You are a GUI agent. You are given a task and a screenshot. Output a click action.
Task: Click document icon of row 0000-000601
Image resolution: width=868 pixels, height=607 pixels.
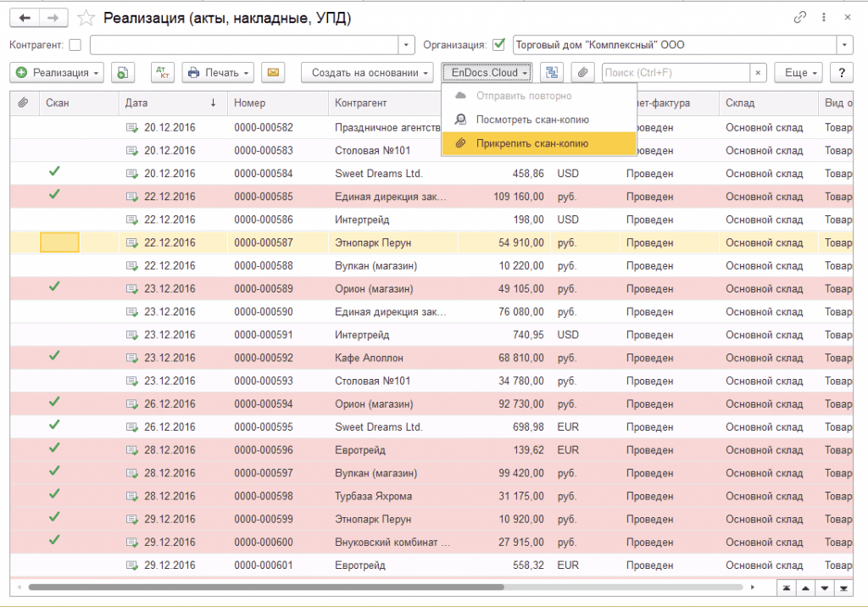coord(131,565)
